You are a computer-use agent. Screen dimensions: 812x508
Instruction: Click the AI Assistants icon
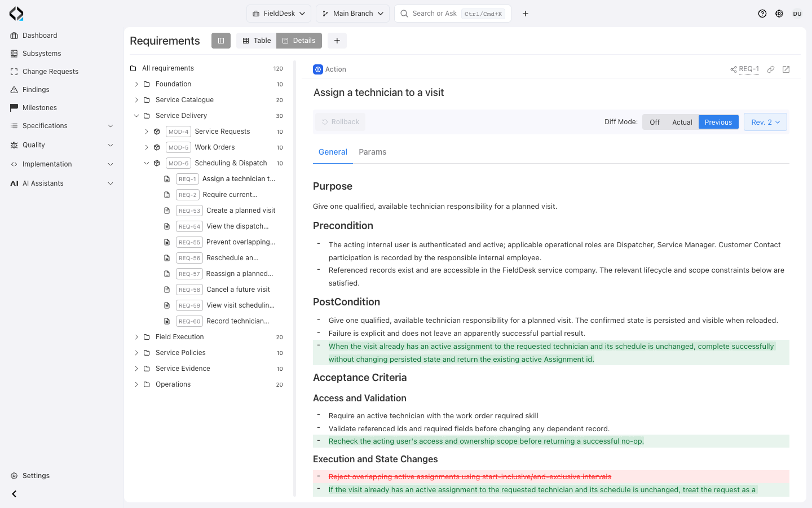14,183
